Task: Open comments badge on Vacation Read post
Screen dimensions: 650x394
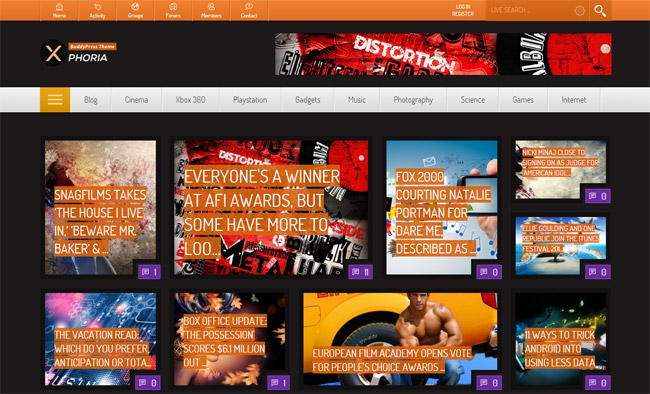Action: 148,382
